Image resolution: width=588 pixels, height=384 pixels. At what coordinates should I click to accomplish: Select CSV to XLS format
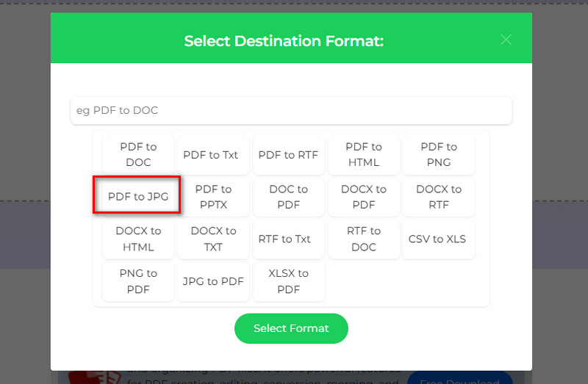point(439,239)
